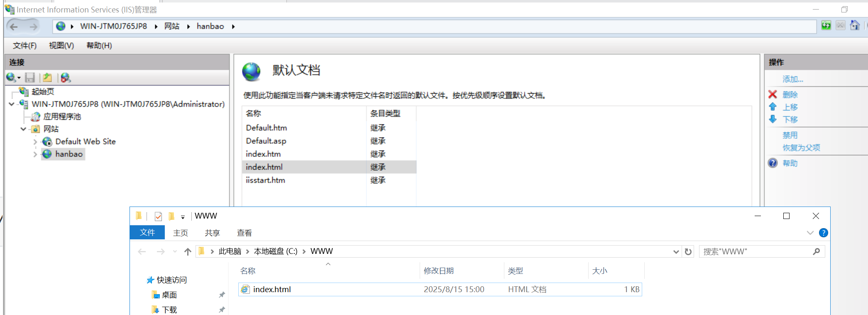Viewport: 868px width, 315px height.
Task: Go to IIS home via the house icon
Action: pyautogui.click(x=855, y=26)
